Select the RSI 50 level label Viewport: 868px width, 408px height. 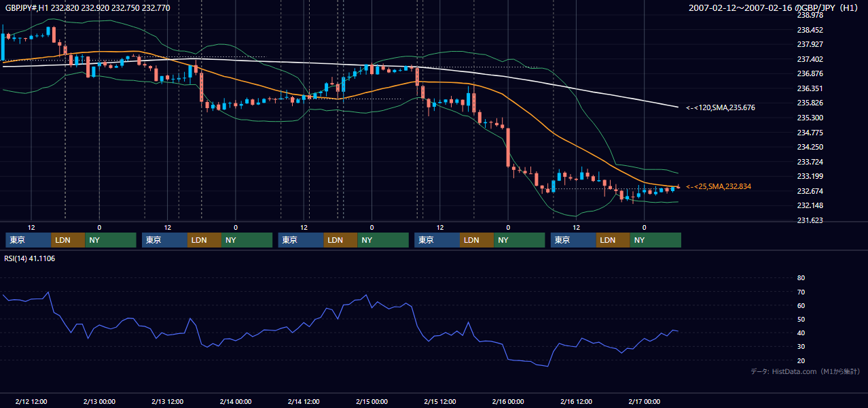point(801,319)
